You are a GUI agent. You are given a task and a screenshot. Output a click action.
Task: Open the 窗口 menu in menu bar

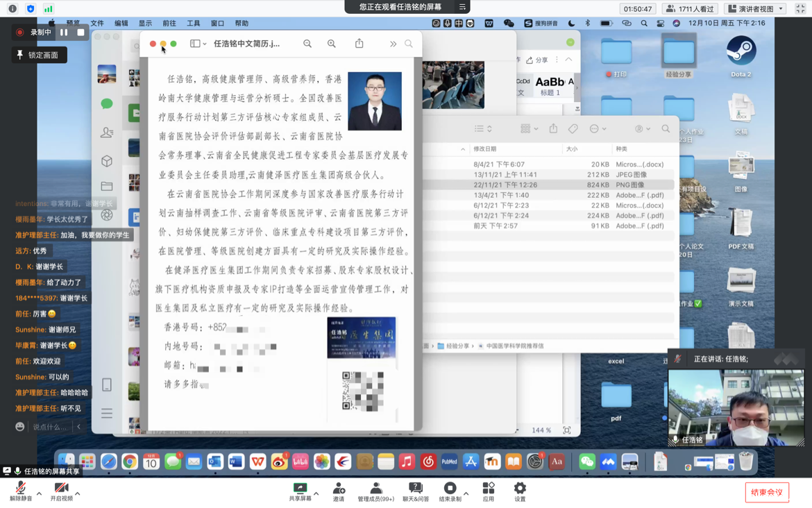[217, 23]
